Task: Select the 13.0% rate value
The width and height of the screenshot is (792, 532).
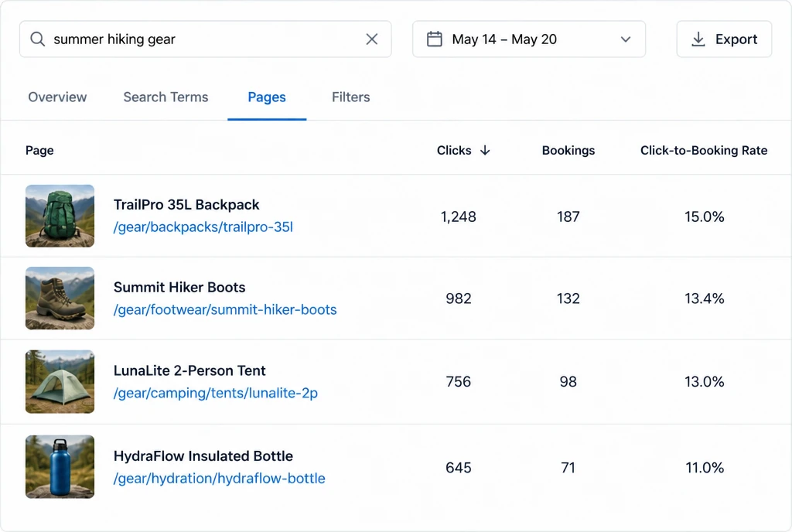Action: tap(704, 381)
